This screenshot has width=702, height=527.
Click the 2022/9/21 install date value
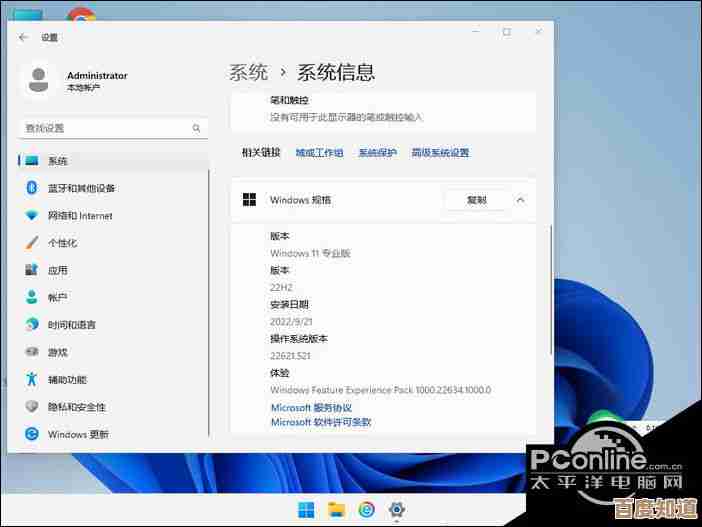pos(291,322)
